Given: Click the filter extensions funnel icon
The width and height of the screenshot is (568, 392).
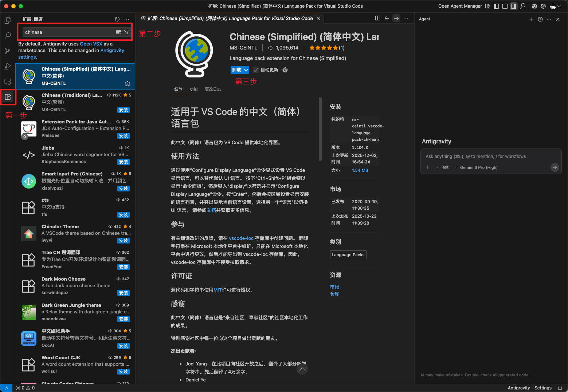Looking at the screenshot, I should point(127,32).
